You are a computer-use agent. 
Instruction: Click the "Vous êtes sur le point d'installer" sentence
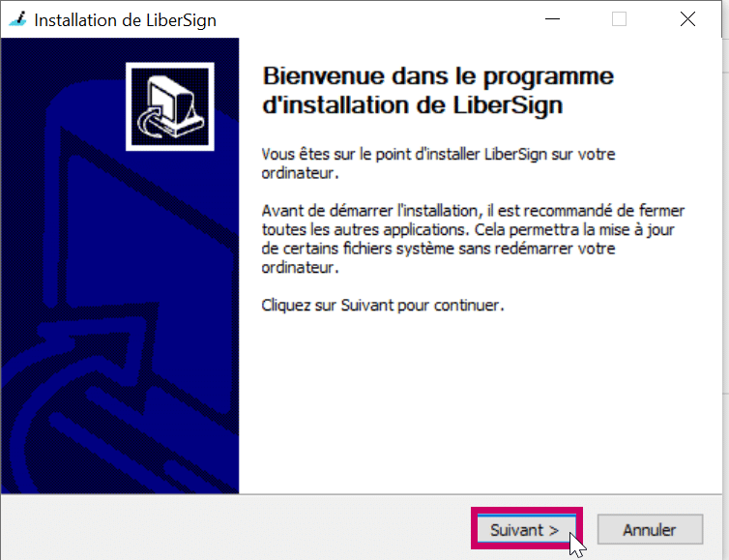438,163
